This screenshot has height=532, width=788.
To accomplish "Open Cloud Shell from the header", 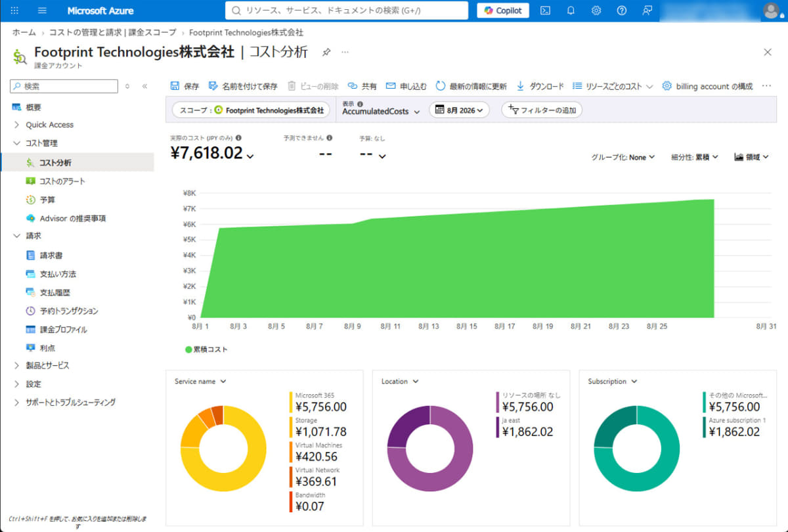I will pos(545,11).
